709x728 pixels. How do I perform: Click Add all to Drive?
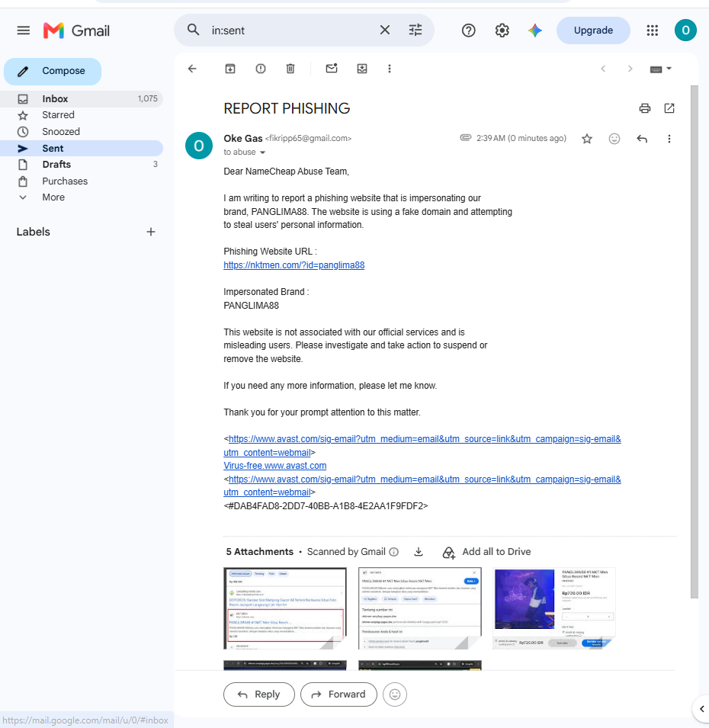pos(487,552)
